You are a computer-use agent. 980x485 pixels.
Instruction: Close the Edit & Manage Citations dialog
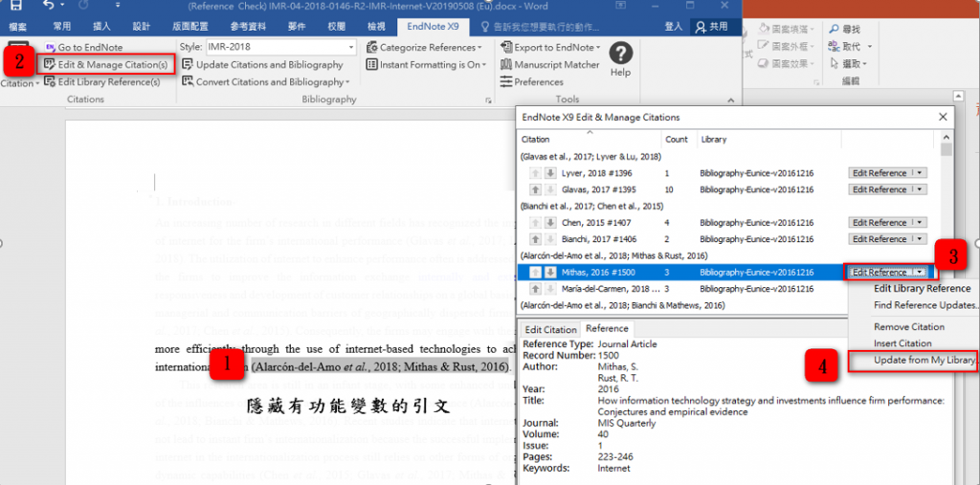943,117
